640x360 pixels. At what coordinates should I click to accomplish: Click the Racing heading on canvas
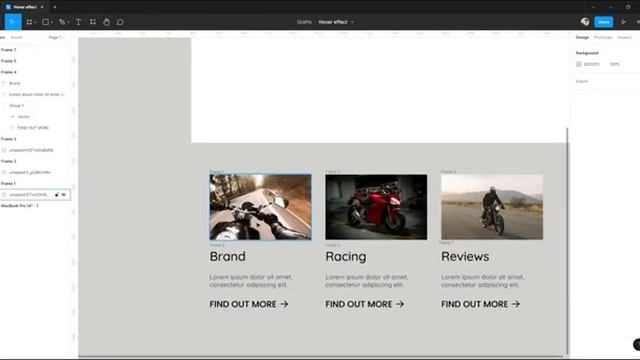[346, 257]
